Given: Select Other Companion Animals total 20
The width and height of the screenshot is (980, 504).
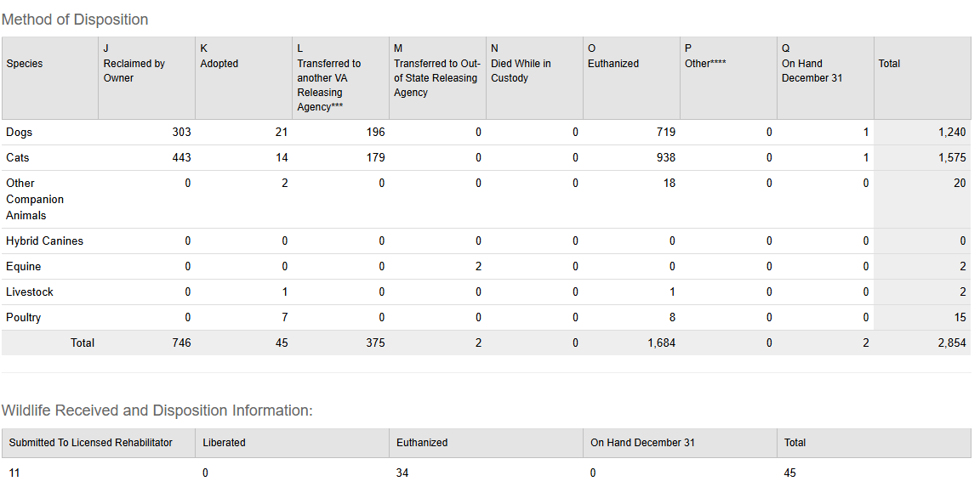Looking at the screenshot, I should (x=960, y=184).
